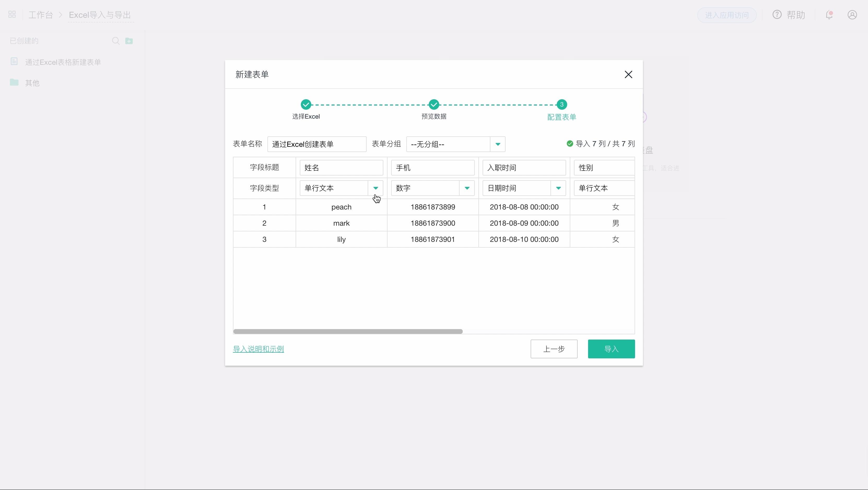The width and height of the screenshot is (868, 490).
Task: Click the 字段标题 row header
Action: pos(265,167)
